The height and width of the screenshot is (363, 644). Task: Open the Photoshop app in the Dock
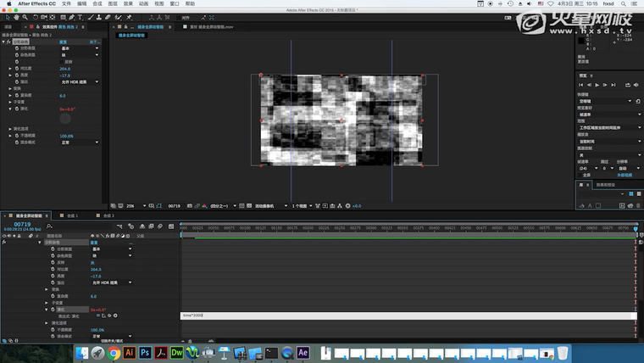145,352
